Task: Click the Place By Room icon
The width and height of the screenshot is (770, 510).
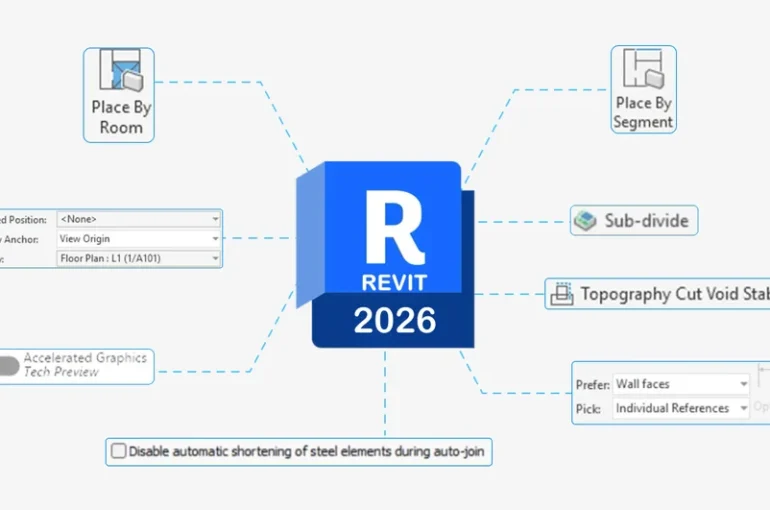Action: [121, 69]
